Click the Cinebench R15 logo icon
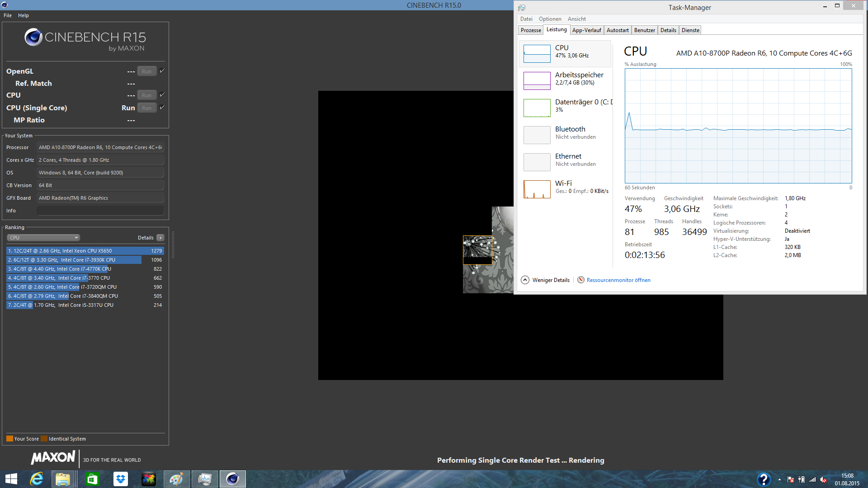This screenshot has width=868, height=488. coord(33,37)
